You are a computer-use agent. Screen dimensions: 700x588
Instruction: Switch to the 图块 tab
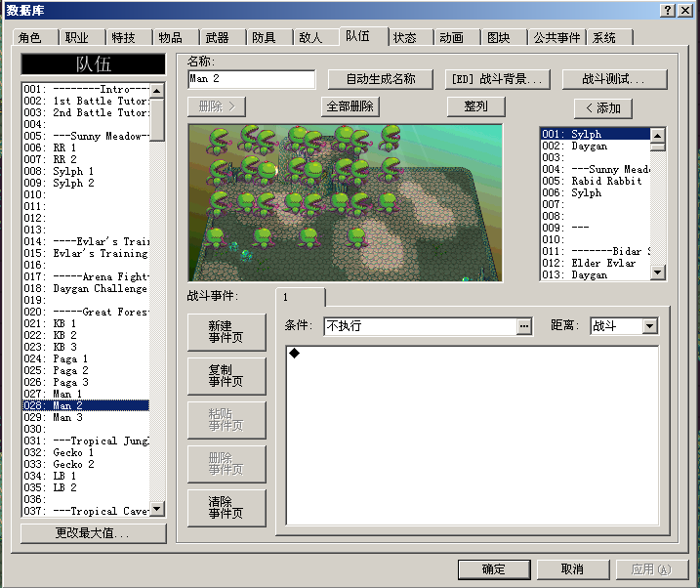(505, 37)
